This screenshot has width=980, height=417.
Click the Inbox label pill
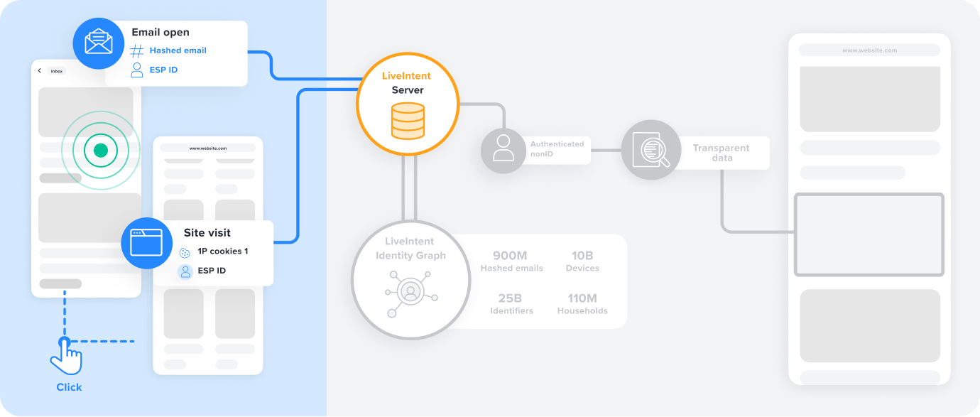(x=57, y=71)
